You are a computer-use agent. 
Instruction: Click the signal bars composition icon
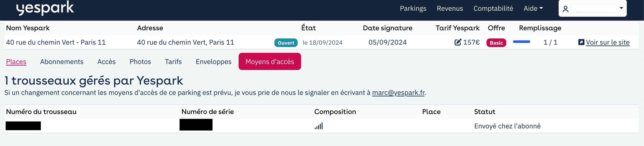pos(319,126)
